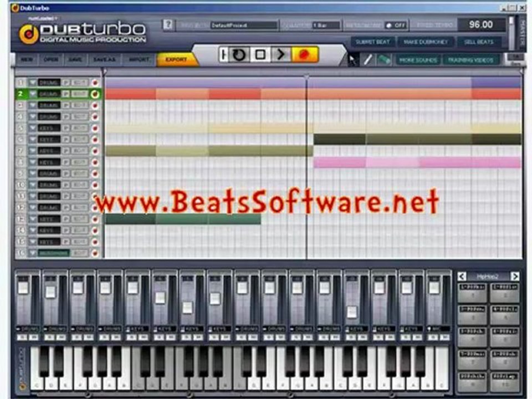Arm record on track 1
532x399 pixels.
pos(95,83)
